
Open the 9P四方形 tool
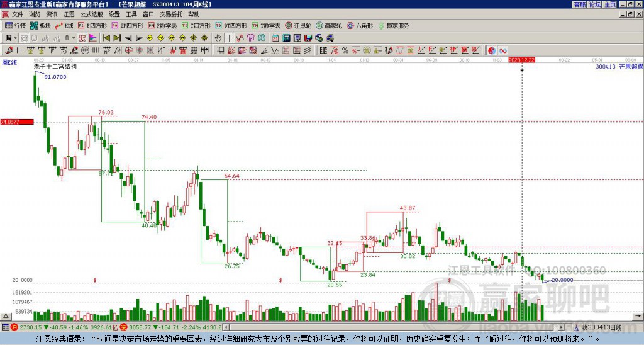click(x=127, y=25)
